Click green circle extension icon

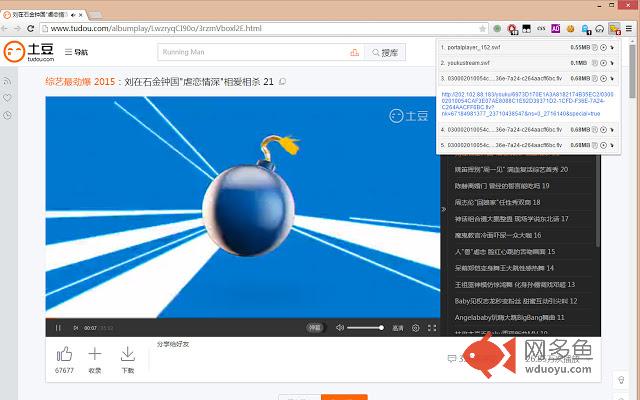(x=497, y=29)
